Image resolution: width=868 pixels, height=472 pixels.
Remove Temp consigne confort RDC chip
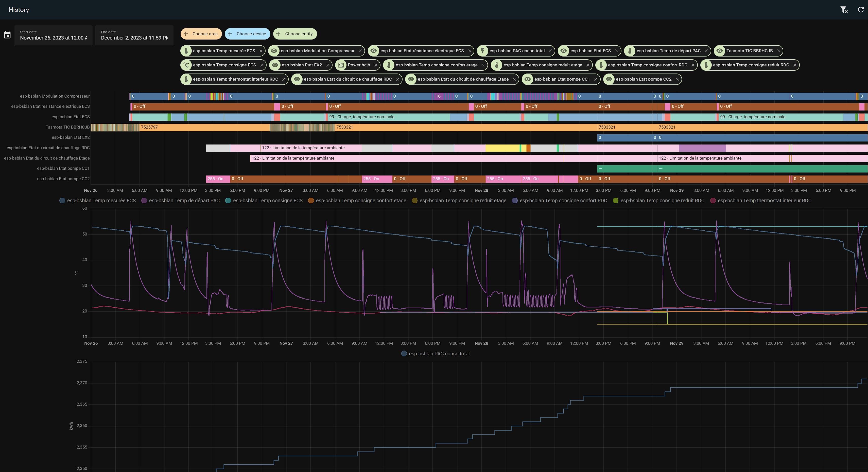click(693, 65)
